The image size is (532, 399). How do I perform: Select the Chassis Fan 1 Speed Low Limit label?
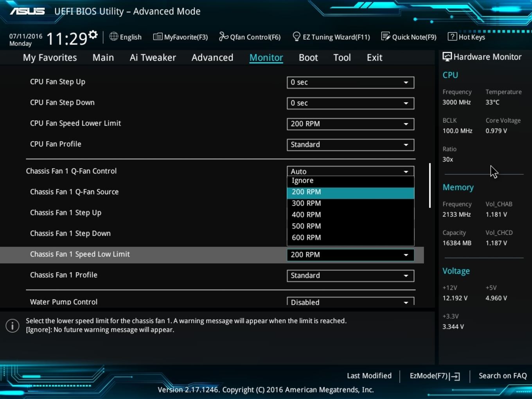[80, 254]
